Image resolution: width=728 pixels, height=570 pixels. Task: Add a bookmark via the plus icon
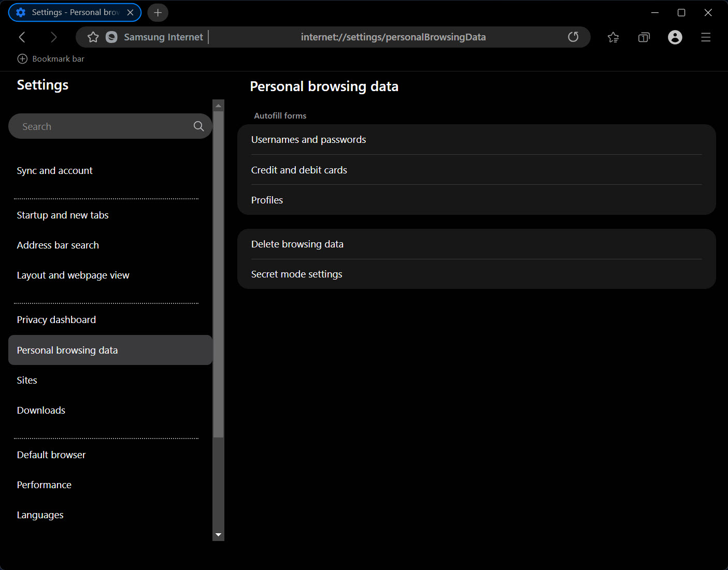click(22, 59)
